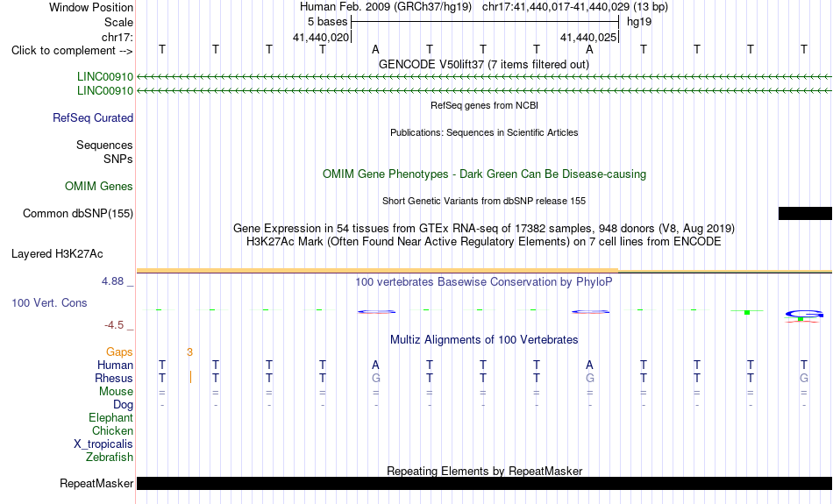Image resolution: width=833 pixels, height=504 pixels.
Task: Select the Dog alignment row label
Action: tap(123, 405)
